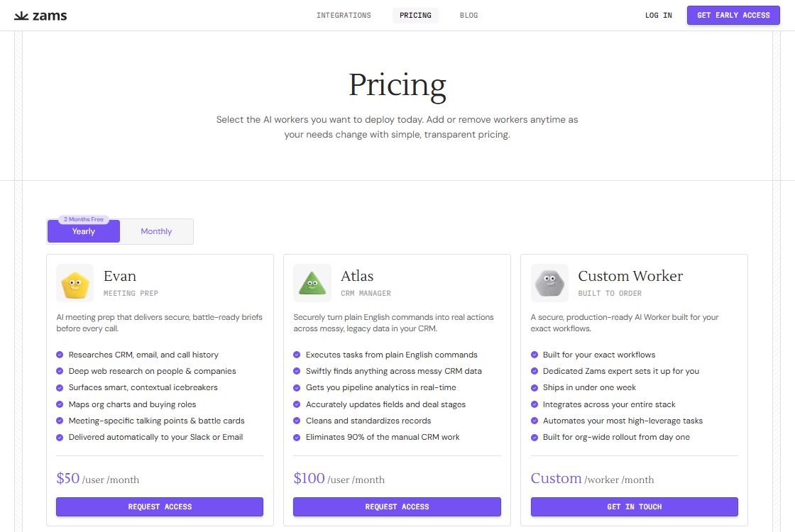Switch billing to Monthly

coord(156,232)
